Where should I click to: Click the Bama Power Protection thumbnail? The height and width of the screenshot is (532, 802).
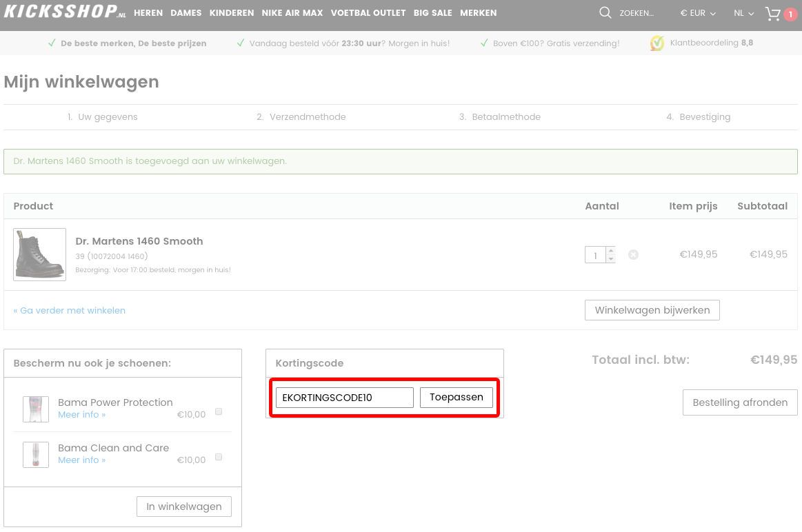pos(36,409)
